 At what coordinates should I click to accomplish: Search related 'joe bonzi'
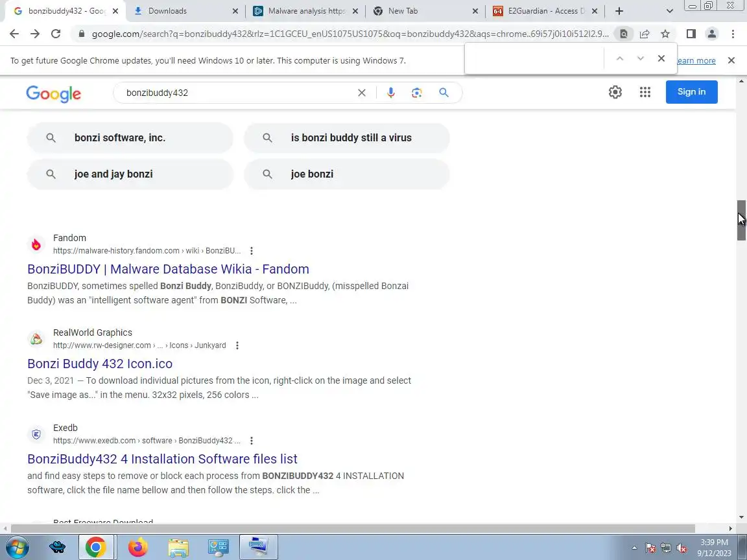[x=347, y=174]
